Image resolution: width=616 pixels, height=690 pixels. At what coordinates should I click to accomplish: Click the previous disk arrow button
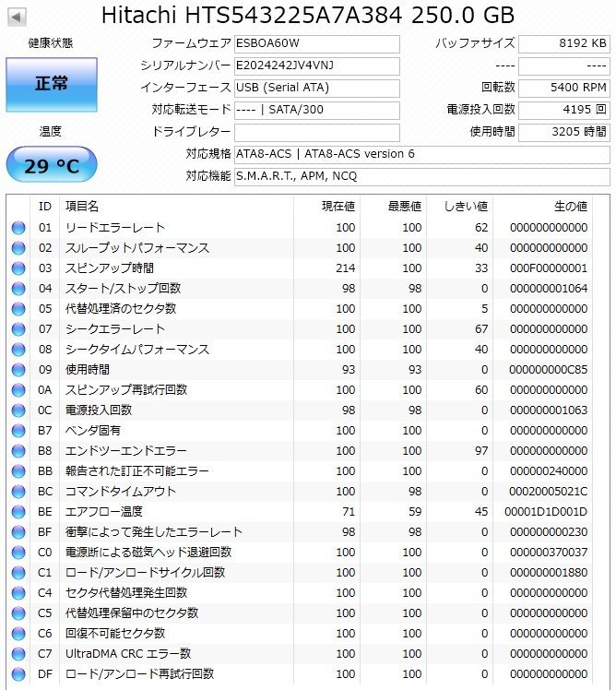click(17, 18)
